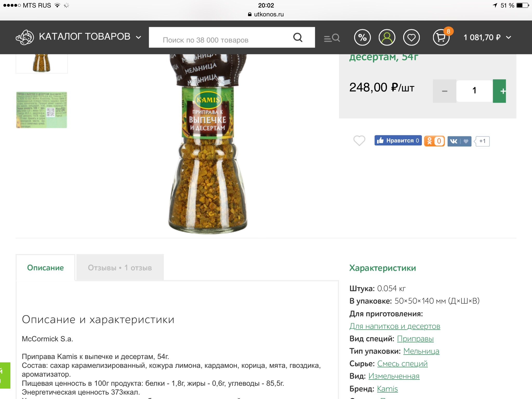532x399 pixels.
Task: Open Для напитков и десертов link
Action: coord(395,326)
